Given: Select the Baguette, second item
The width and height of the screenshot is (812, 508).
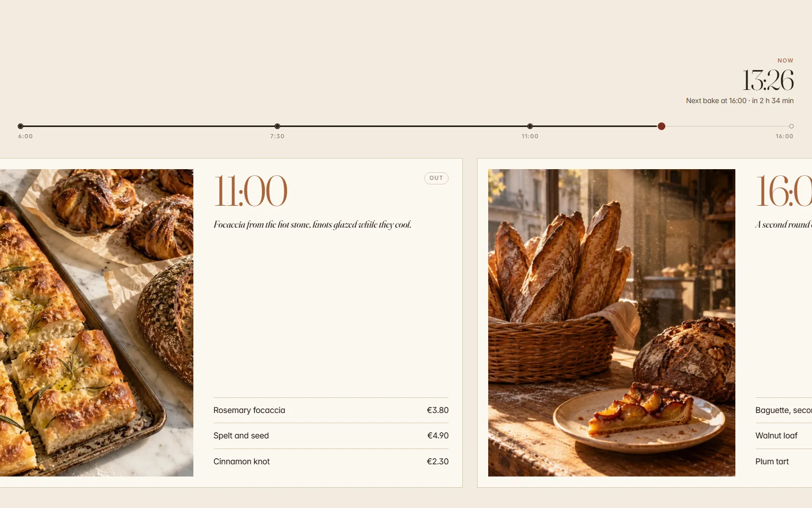Looking at the screenshot, I should tap(784, 410).
